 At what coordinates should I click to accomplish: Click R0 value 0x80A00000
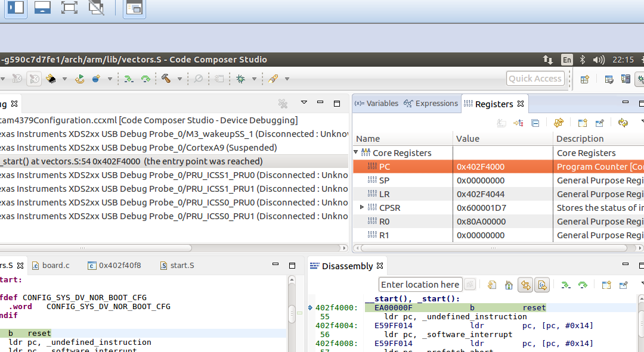(481, 222)
